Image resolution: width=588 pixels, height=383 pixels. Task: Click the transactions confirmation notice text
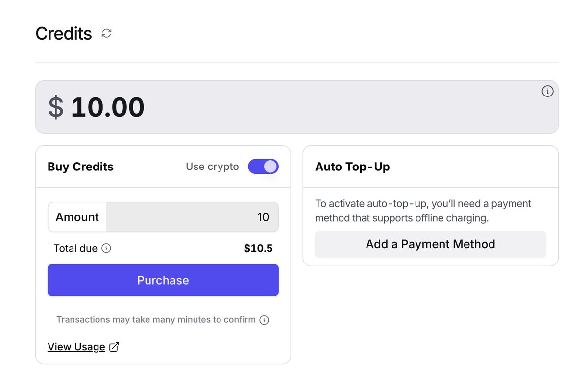(156, 320)
